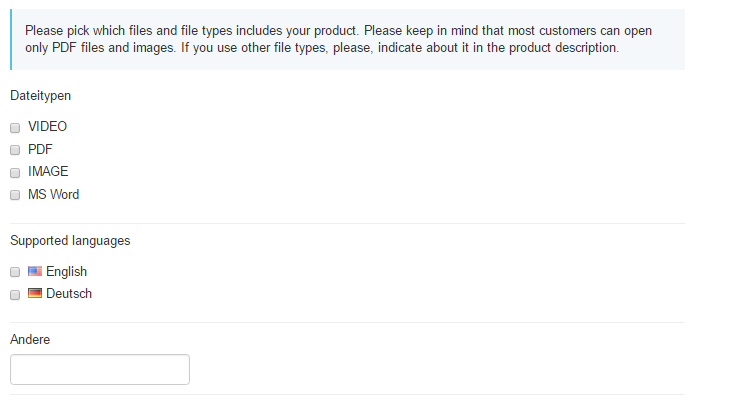This screenshot has height=406, width=740.
Task: Click the Deutsch language label
Action: (69, 294)
